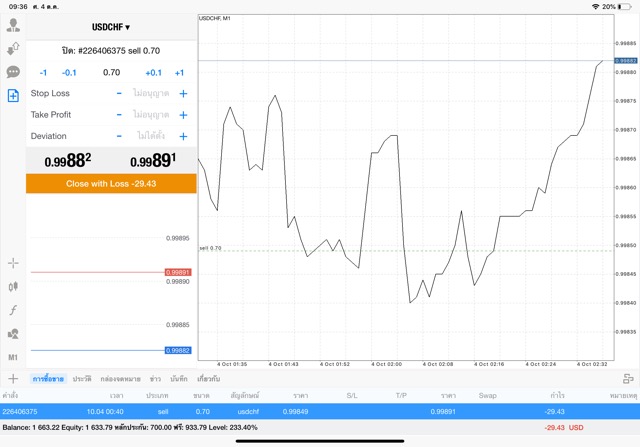This screenshot has width=640, height=447.
Task: Click the Stop Loss value field
Action: point(151,93)
